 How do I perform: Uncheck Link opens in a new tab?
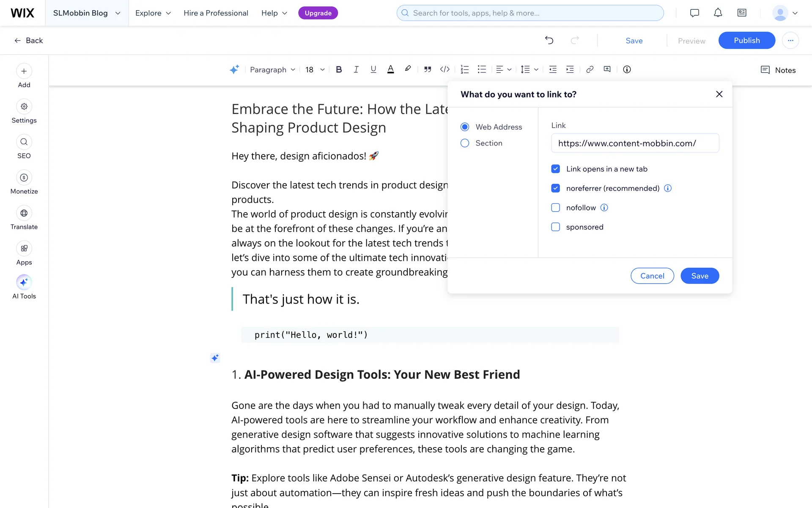click(555, 169)
